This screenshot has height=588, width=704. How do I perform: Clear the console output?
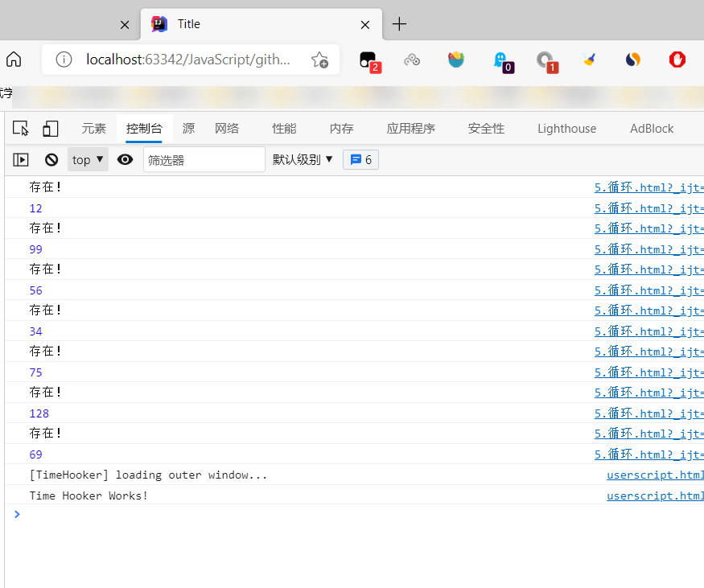tap(51, 160)
